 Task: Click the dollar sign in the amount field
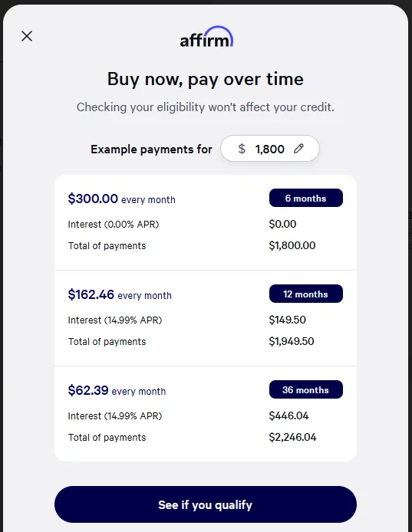point(242,149)
